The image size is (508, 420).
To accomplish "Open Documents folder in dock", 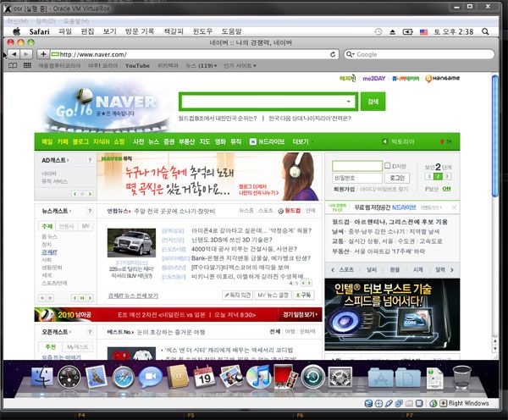I will point(408,378).
